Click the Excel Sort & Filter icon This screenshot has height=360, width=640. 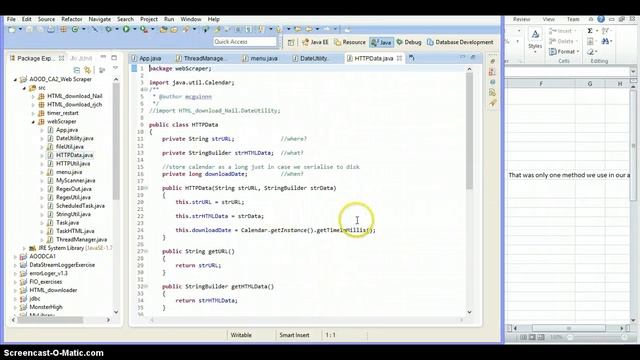(x=605, y=31)
